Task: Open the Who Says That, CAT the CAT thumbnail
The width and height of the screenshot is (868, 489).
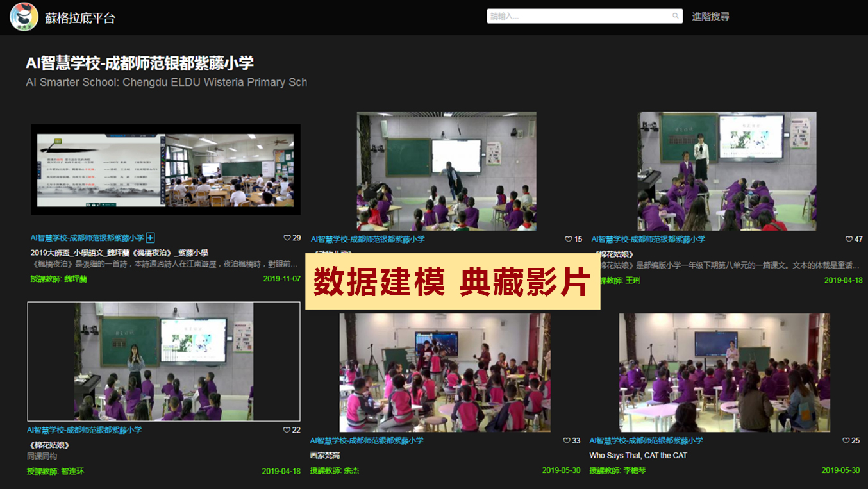Action: coord(724,372)
